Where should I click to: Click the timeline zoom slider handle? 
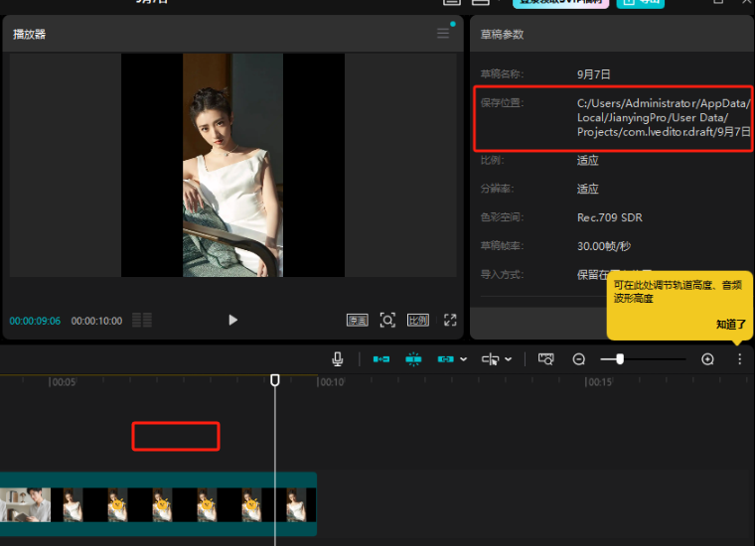[x=620, y=359]
